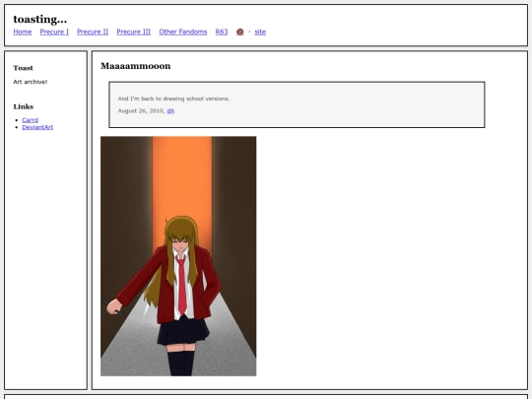The width and height of the screenshot is (532, 399).
Task: Visit the R63 gallery link
Action: (x=222, y=32)
